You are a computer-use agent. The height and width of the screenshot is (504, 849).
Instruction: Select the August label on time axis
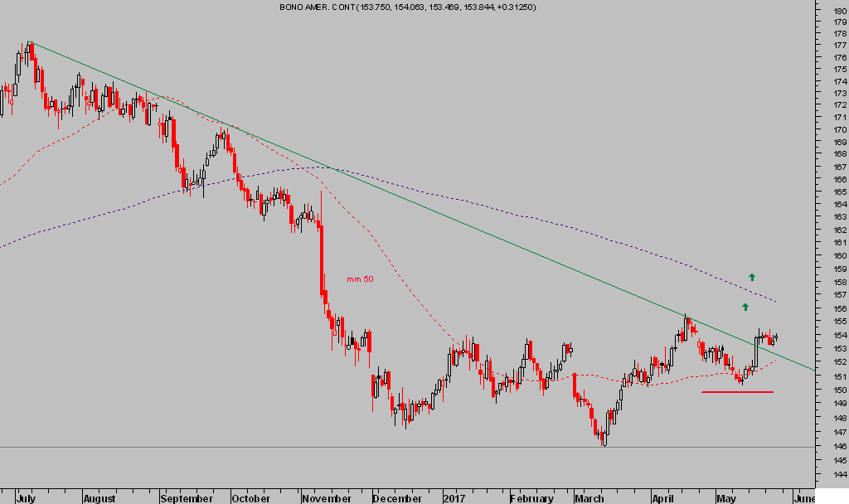point(99,499)
